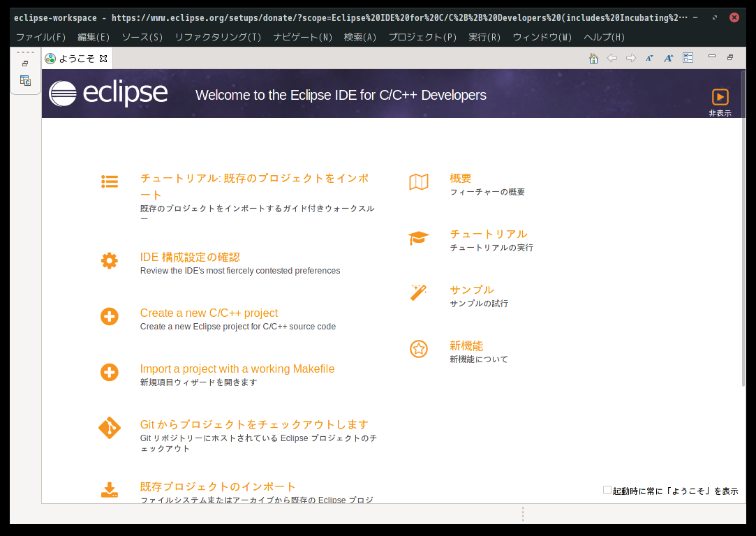Click text 'フィーチャーの概要'

(x=487, y=192)
